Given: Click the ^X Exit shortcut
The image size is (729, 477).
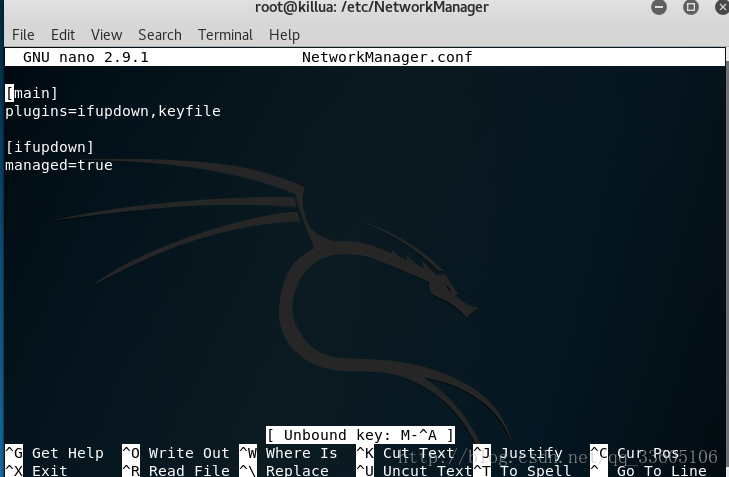Looking at the screenshot, I should click(x=36, y=470).
